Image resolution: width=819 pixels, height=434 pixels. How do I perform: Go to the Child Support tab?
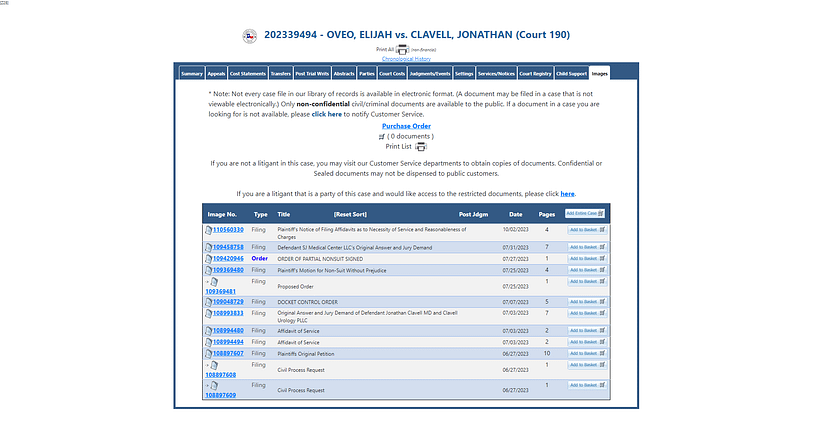coord(571,74)
